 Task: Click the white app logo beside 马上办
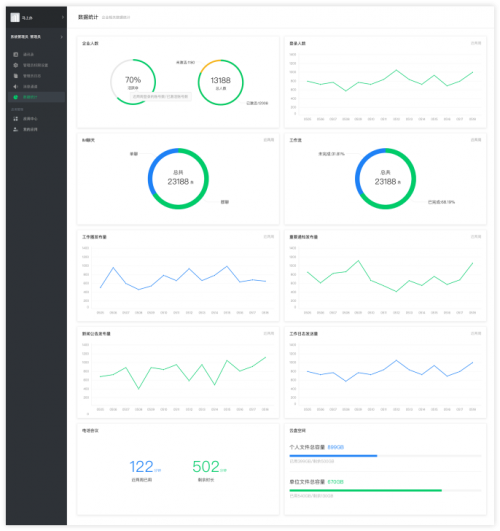pos(15,17)
